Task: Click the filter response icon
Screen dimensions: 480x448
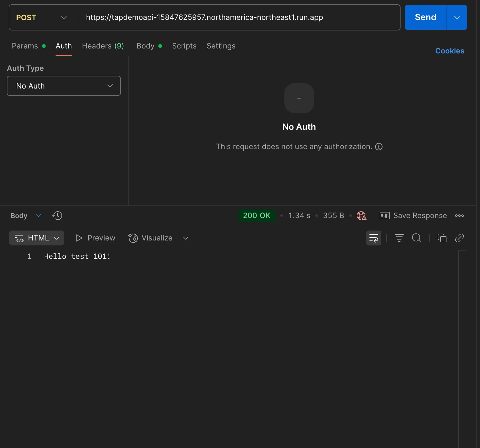Action: tap(399, 238)
